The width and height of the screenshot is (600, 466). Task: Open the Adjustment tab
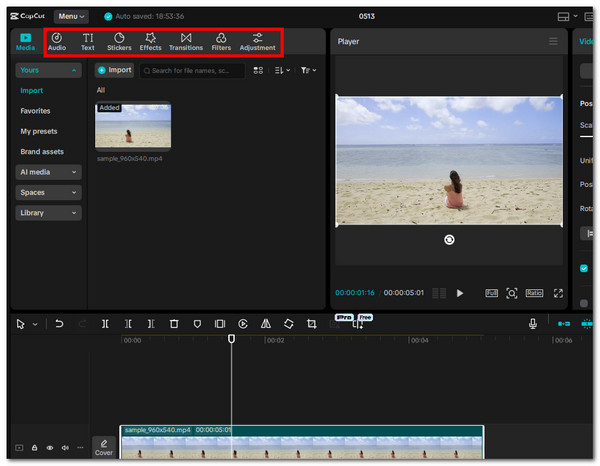[x=258, y=42]
